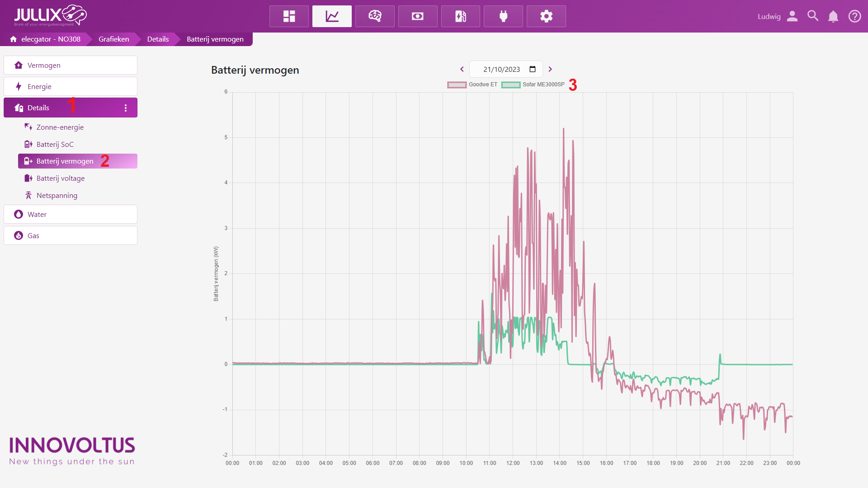
Task: Toggle Goodwe ET series legend
Action: (x=472, y=84)
